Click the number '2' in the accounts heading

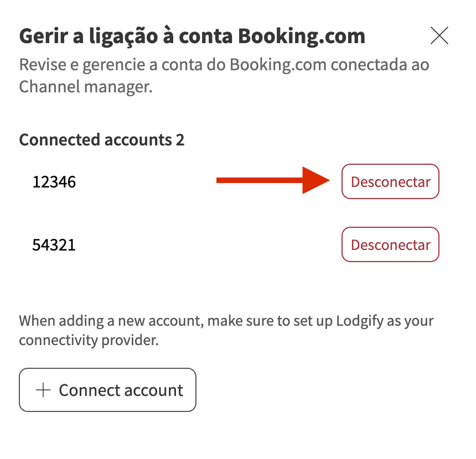180,139
